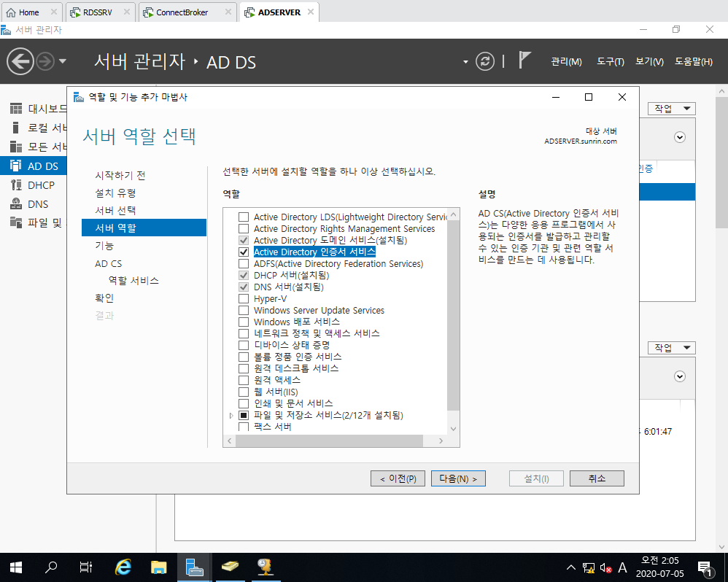This screenshot has height=582, width=728.
Task: Check the Hyper-V role checkbox
Action: 244,298
